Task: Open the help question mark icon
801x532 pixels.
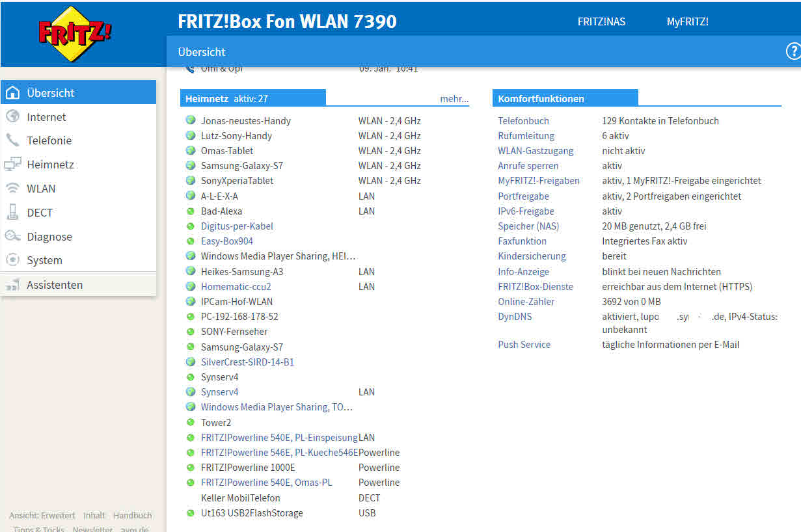Action: click(793, 52)
